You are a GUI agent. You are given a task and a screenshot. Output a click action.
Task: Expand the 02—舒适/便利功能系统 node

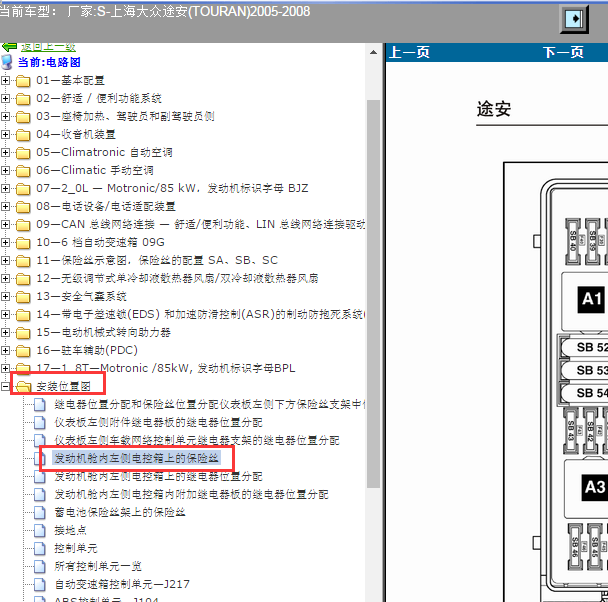(x=5, y=98)
